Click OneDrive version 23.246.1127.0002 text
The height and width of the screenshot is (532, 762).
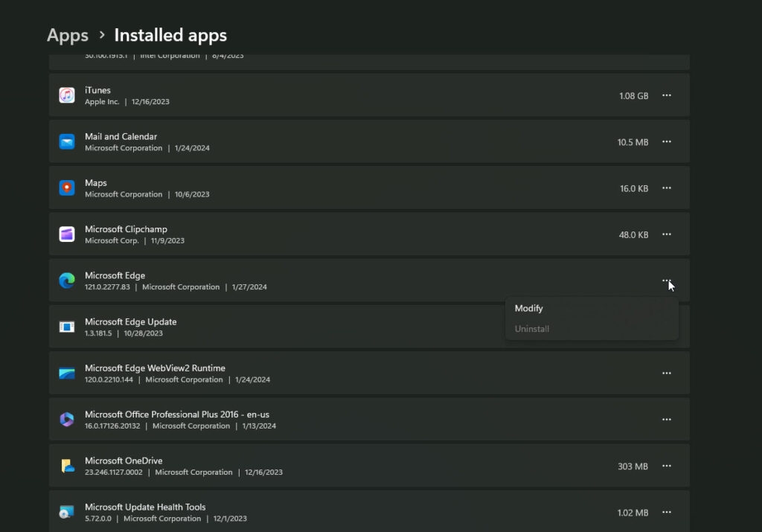tap(114, 472)
